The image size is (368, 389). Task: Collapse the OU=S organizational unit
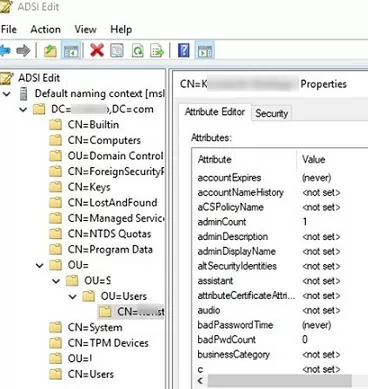[56, 281]
